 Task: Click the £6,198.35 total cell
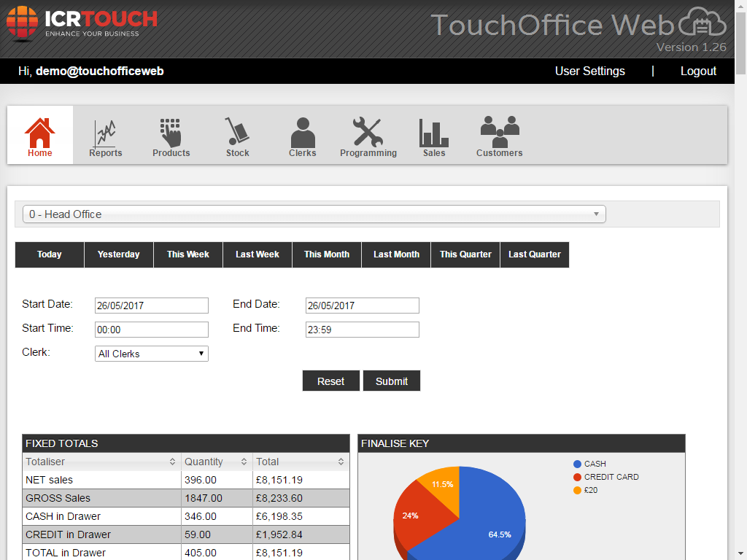(x=301, y=516)
